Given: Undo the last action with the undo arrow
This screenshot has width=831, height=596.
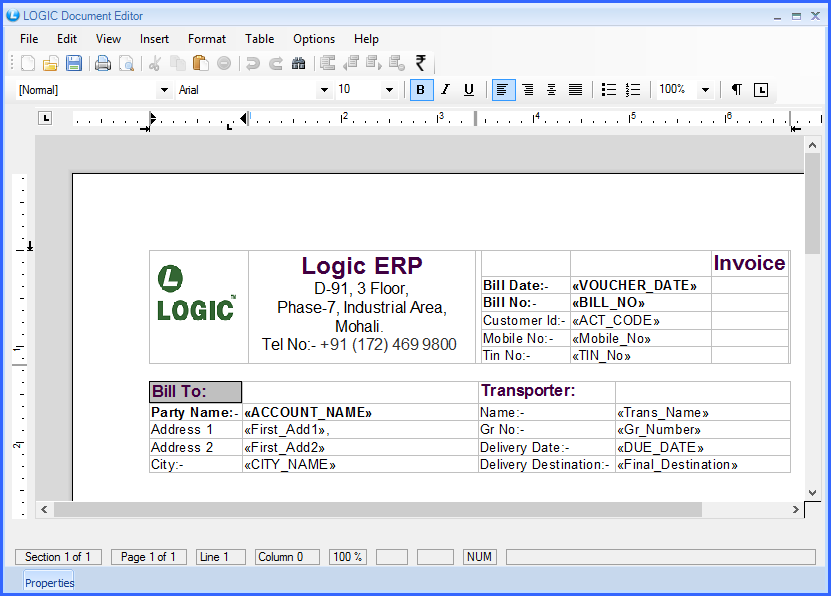Looking at the screenshot, I should pyautogui.click(x=253, y=63).
